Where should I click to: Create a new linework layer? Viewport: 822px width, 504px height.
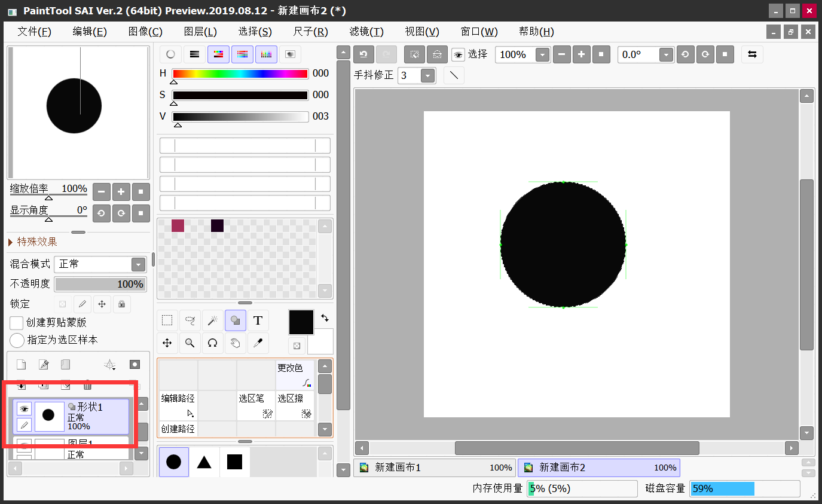(x=44, y=364)
